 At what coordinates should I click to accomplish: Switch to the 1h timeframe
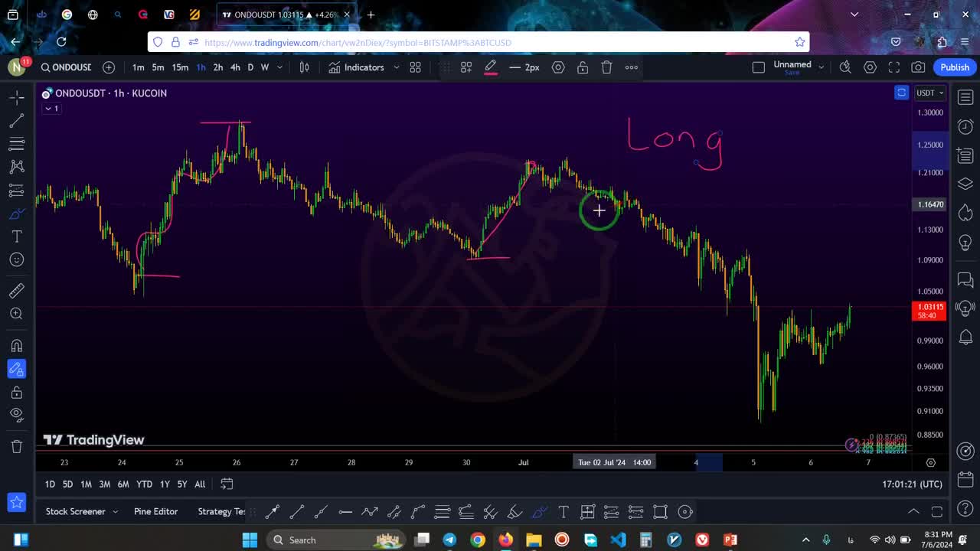(x=201, y=67)
